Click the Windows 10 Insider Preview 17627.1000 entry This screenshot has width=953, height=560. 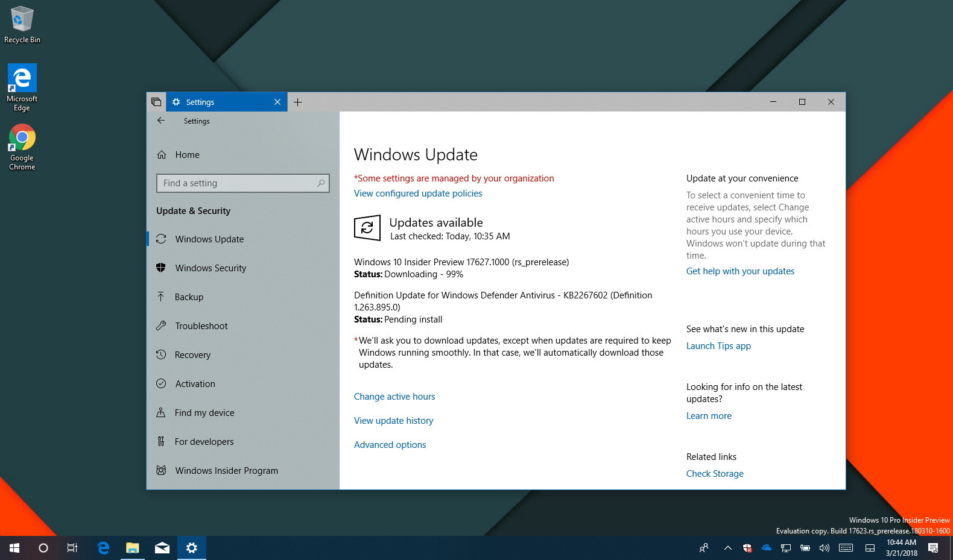pos(461,262)
